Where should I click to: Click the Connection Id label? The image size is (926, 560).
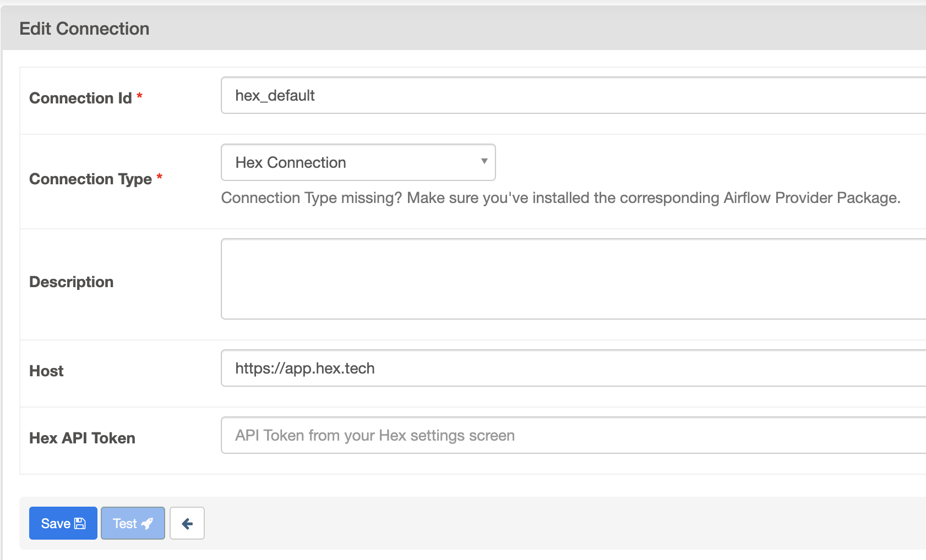[80, 98]
